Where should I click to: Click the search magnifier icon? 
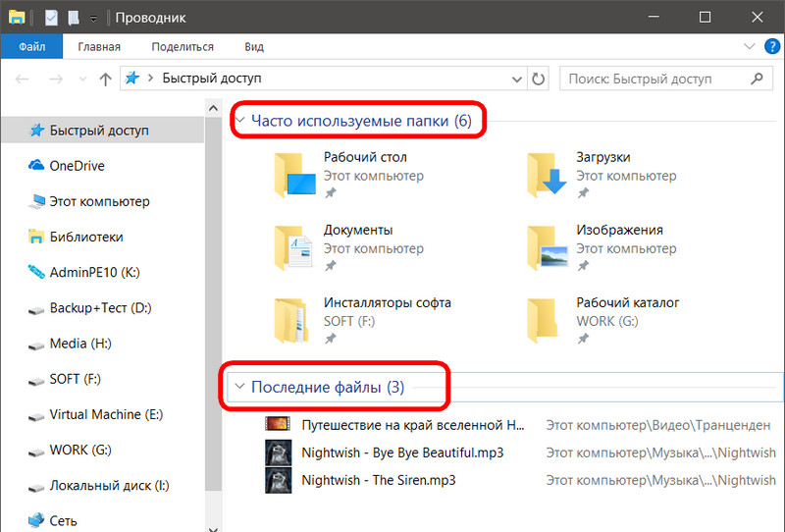(758, 79)
